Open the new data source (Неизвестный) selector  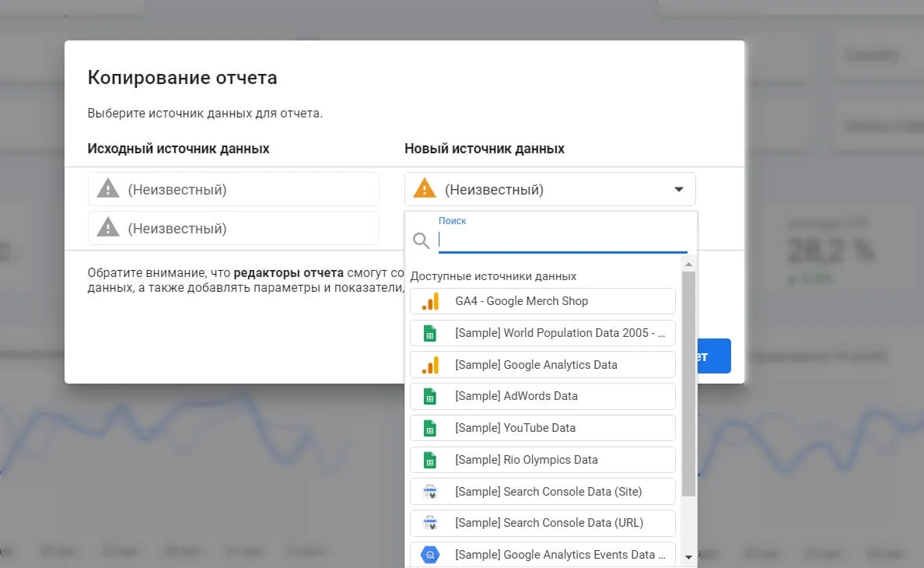549,189
